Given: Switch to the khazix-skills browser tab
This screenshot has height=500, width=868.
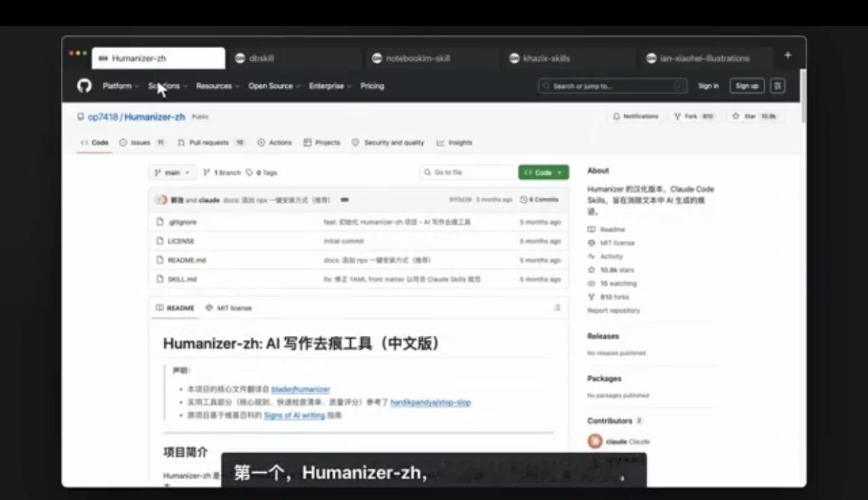Looking at the screenshot, I should coord(568,59).
